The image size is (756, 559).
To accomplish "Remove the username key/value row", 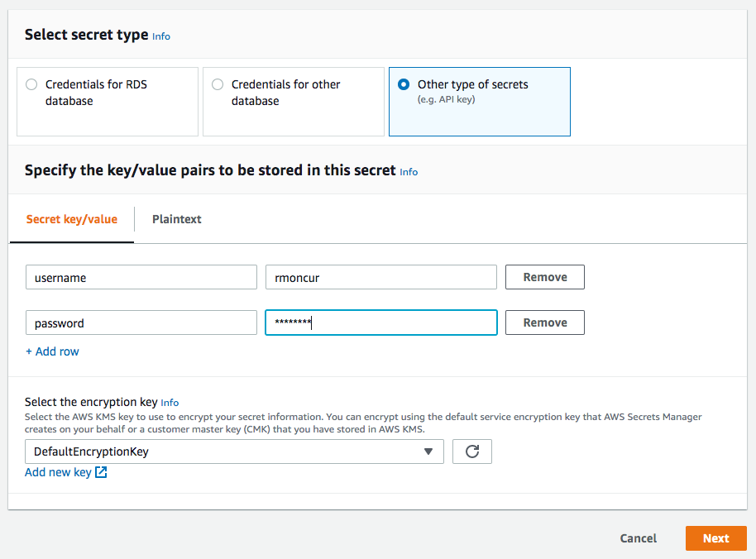I will [544, 277].
